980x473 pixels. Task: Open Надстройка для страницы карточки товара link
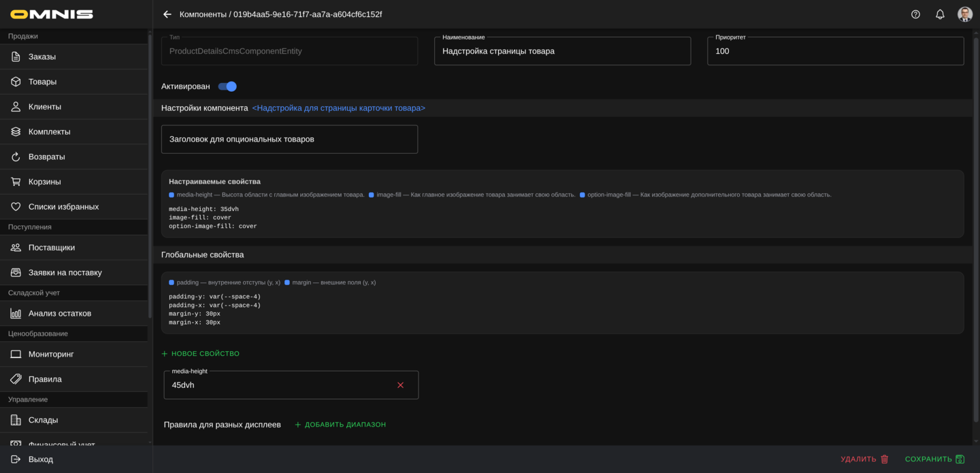tap(338, 108)
